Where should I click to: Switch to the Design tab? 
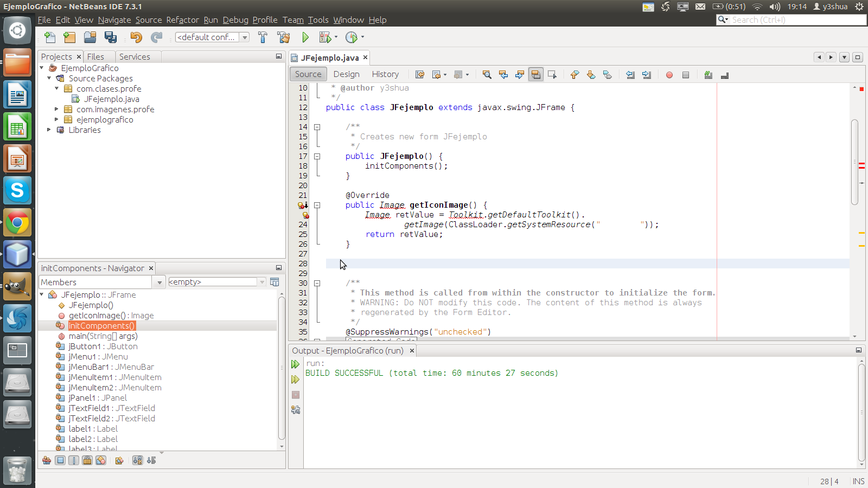(x=346, y=74)
